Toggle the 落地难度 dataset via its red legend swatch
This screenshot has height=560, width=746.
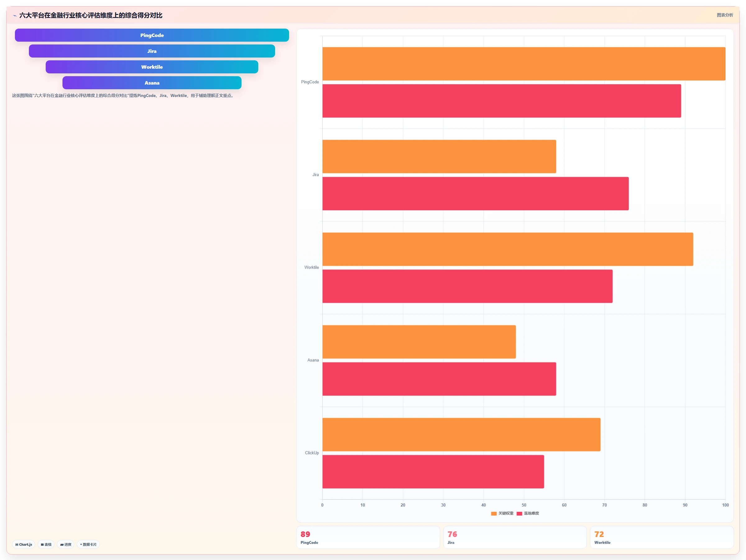(x=519, y=513)
